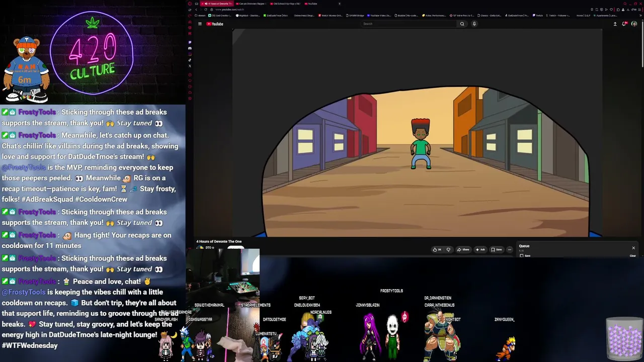Image resolution: width=644 pixels, height=362 pixels.
Task: Open the Opera menu logo
Action: click(190, 4)
